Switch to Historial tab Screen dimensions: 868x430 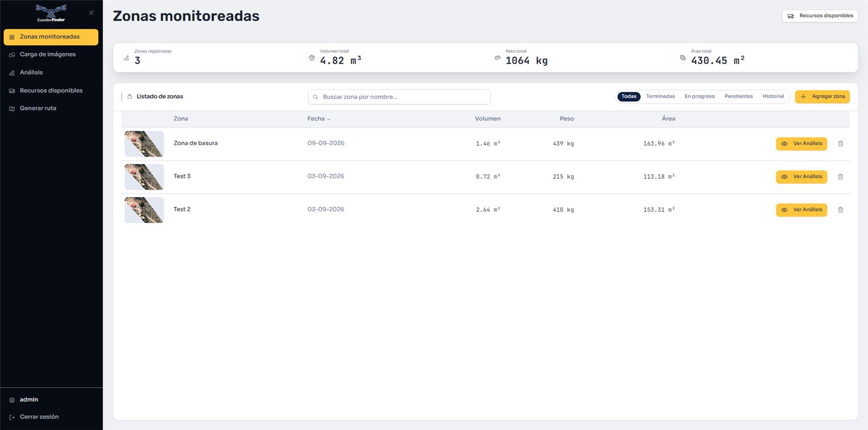click(x=773, y=97)
